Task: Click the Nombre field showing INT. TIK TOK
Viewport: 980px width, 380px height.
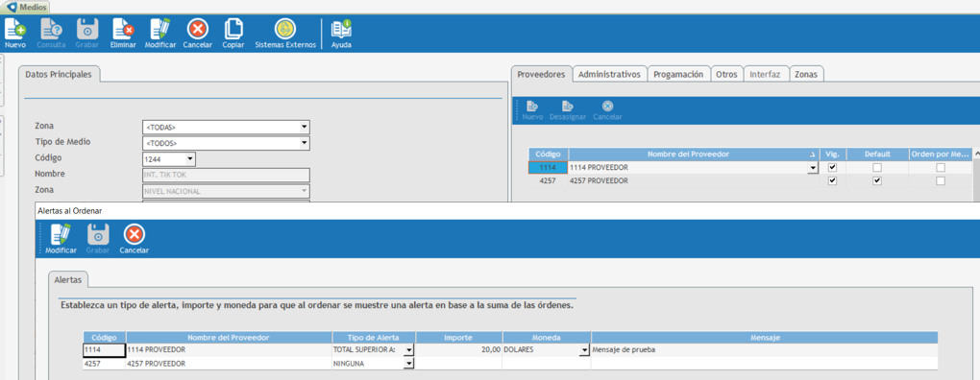Action: (x=226, y=176)
